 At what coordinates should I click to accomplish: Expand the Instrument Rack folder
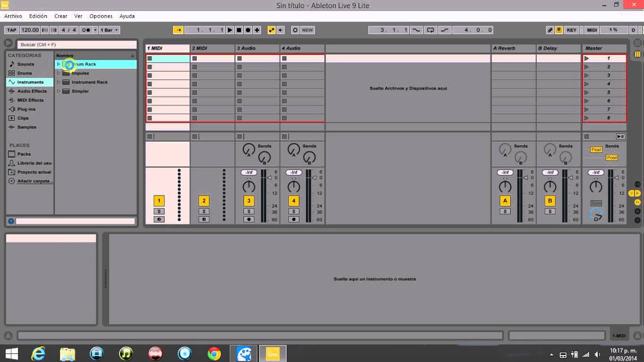pyautogui.click(x=58, y=82)
